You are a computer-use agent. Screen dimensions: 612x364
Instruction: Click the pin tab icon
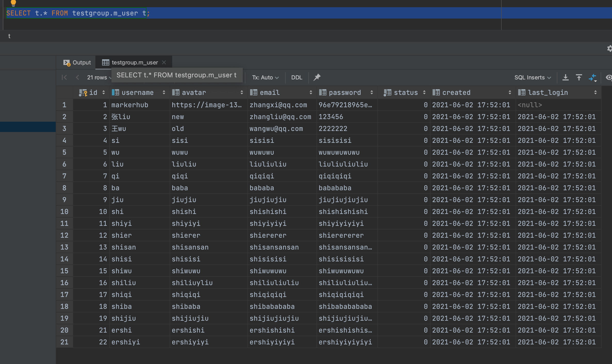pos(317,77)
